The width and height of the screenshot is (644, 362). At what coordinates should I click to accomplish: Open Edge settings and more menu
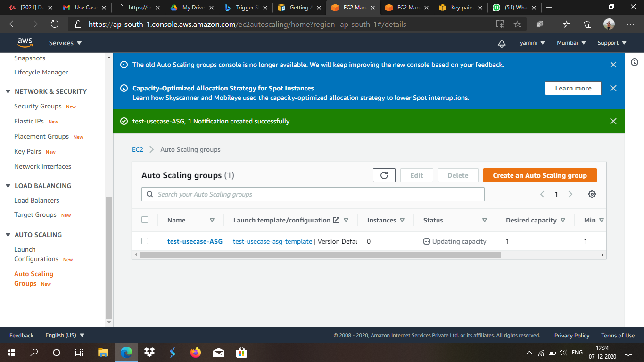pyautogui.click(x=631, y=24)
